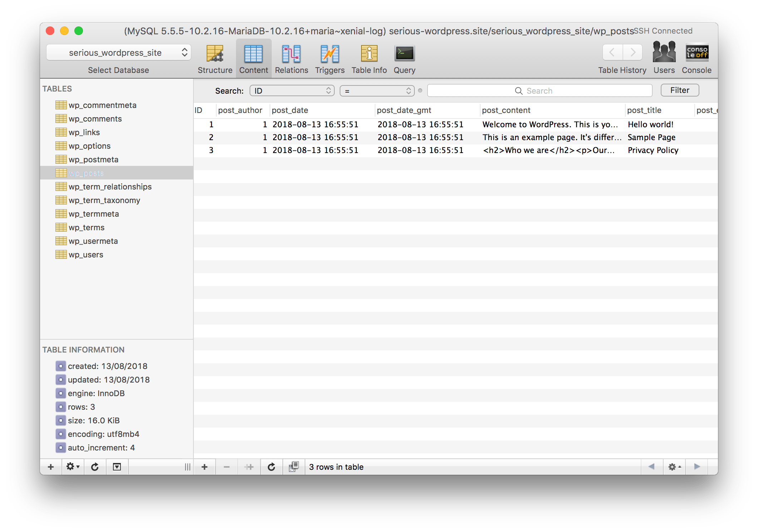Select the wp_posts table
The image size is (758, 532).
click(x=117, y=173)
